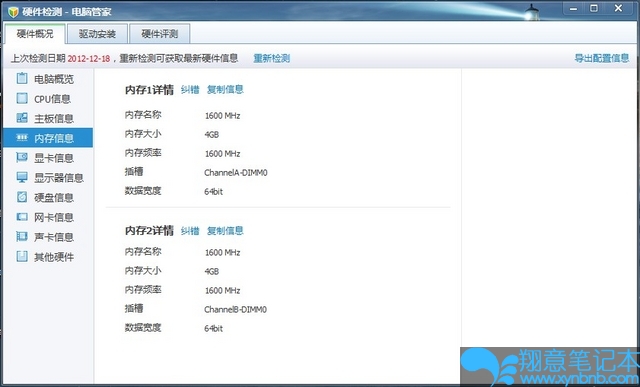640x387 pixels.
Task: Click the 显示器信息 monitor icon
Action: pyautogui.click(x=22, y=177)
